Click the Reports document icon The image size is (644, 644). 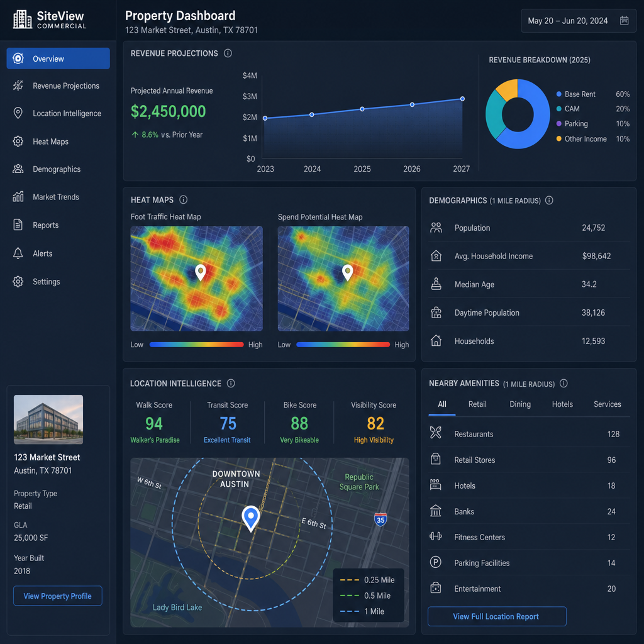[x=18, y=225]
